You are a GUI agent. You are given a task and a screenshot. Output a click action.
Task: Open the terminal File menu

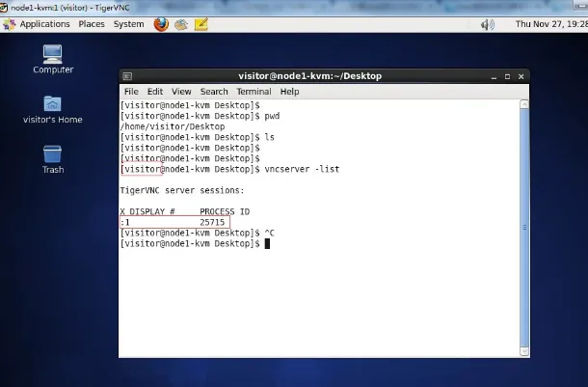coord(131,92)
